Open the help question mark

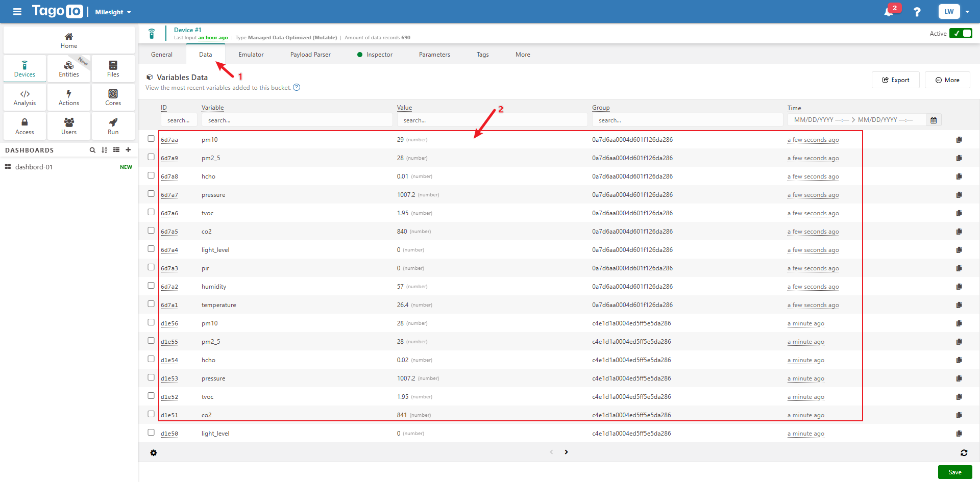point(917,12)
